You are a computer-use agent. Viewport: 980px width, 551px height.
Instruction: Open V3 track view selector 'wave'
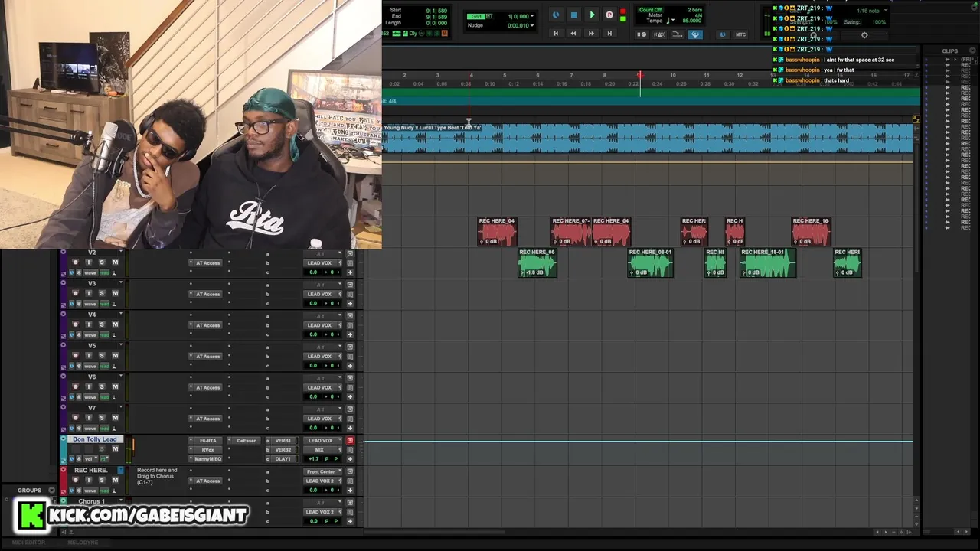(90, 304)
